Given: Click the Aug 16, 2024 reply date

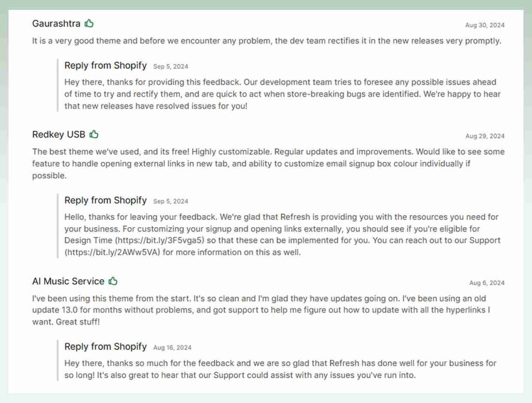Looking at the screenshot, I should 172,347.
